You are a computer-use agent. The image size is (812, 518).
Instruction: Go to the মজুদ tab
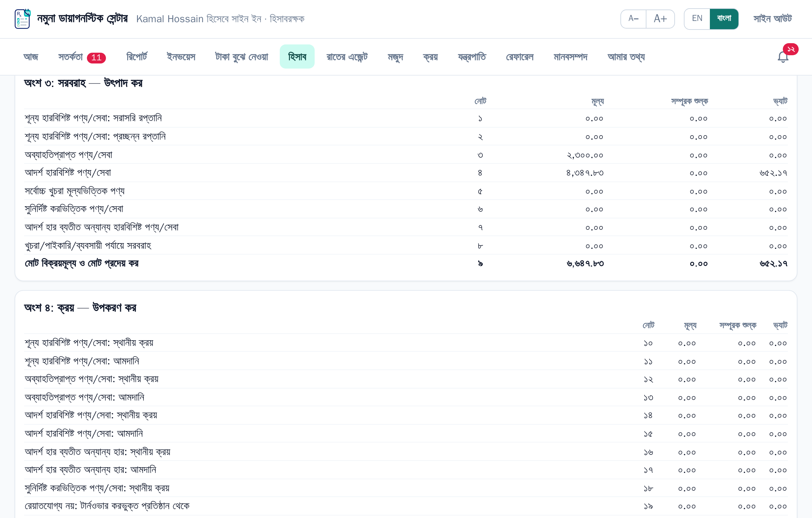[x=395, y=57]
